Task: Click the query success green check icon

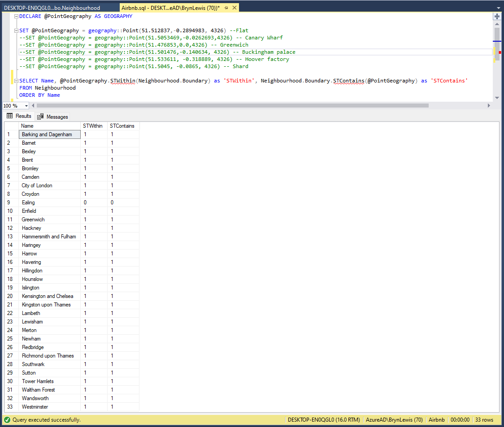Action: (7, 420)
